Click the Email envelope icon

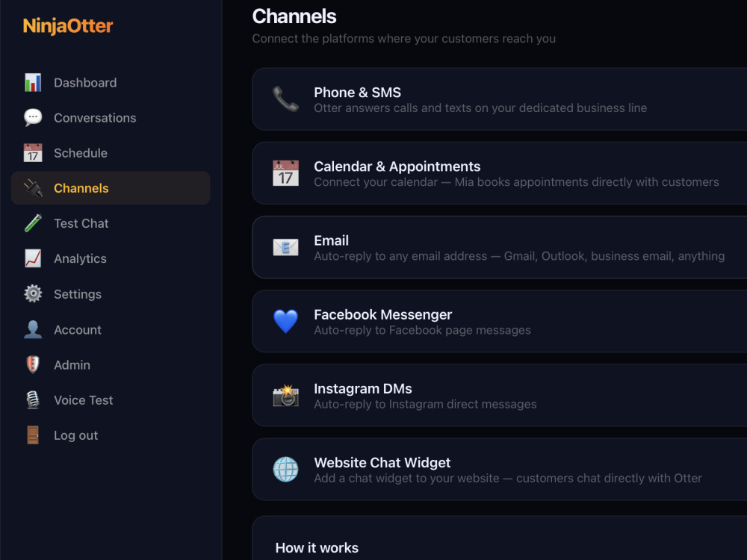pos(285,247)
